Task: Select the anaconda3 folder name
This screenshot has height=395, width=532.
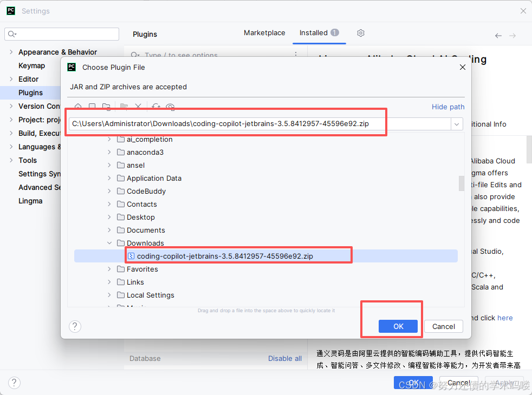Action: tap(145, 153)
